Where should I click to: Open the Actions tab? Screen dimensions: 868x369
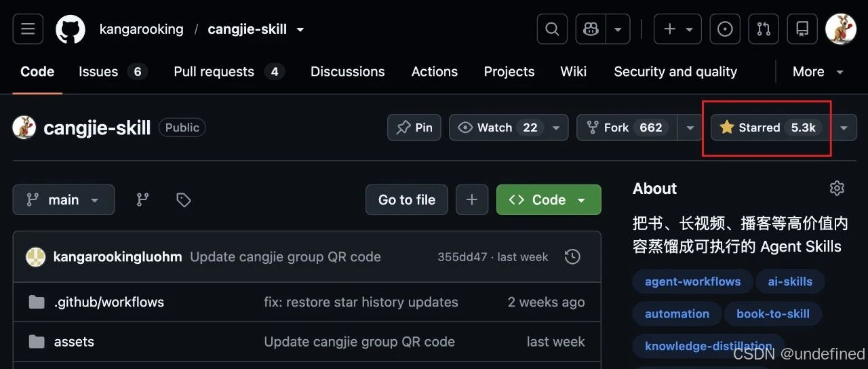[x=435, y=71]
